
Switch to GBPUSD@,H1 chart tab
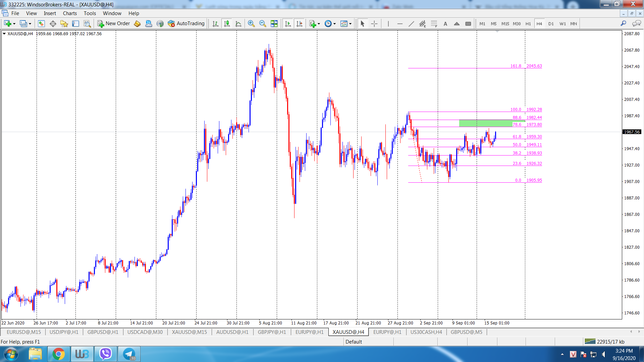(103, 332)
